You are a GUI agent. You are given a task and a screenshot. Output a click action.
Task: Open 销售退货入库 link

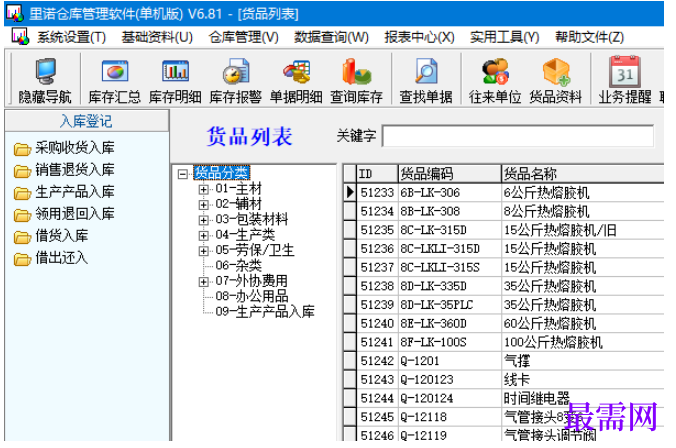tap(75, 170)
